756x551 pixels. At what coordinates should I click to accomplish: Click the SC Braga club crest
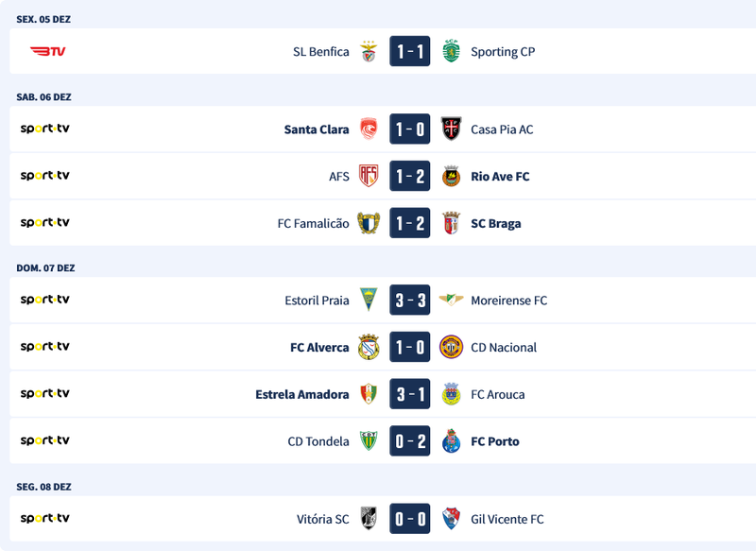pyautogui.click(x=452, y=223)
